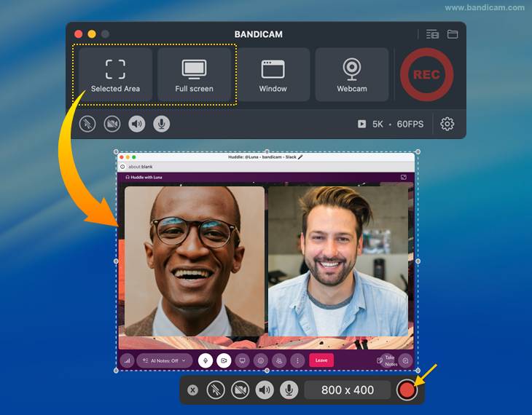
Task: Open the thread icon beside Take Notes
Action: pos(405,360)
